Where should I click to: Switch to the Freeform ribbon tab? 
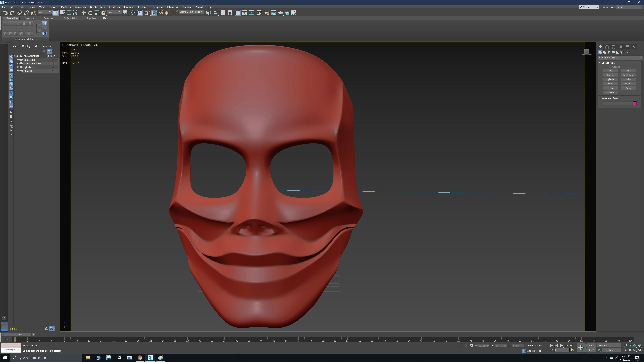click(29, 18)
